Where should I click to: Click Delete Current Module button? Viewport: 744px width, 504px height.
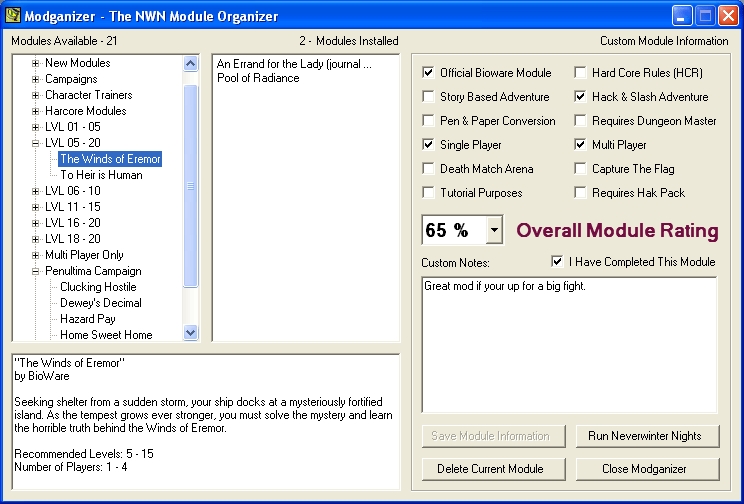click(490, 468)
